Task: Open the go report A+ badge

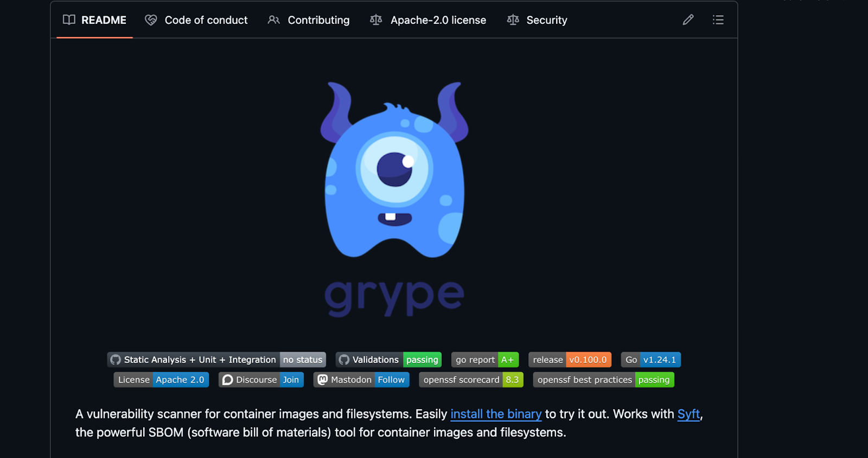Action: (485, 360)
